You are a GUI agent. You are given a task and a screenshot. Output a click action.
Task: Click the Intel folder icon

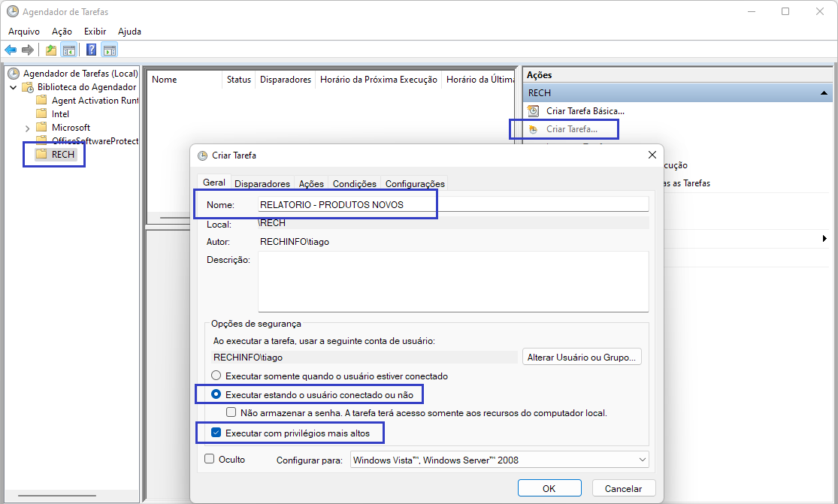pos(41,113)
